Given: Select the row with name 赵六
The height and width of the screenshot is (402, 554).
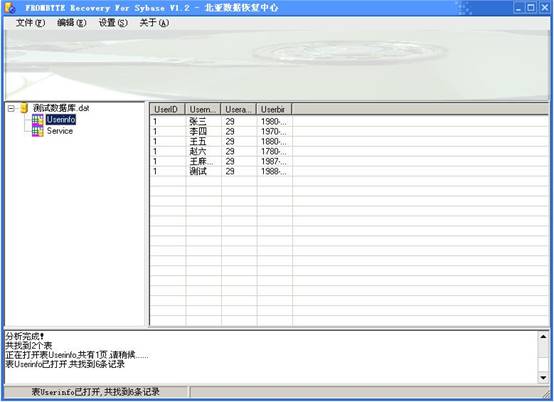Looking at the screenshot, I should 349,152.
